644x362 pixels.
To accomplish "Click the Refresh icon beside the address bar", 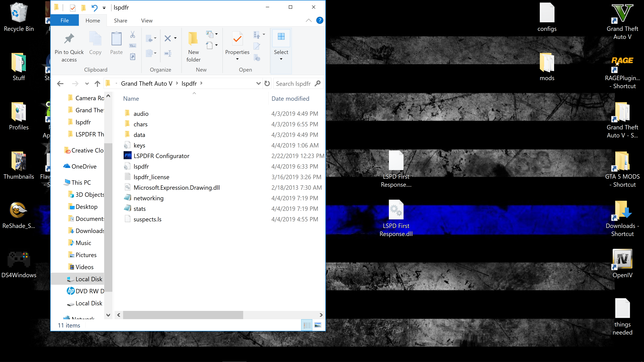I will tap(267, 83).
